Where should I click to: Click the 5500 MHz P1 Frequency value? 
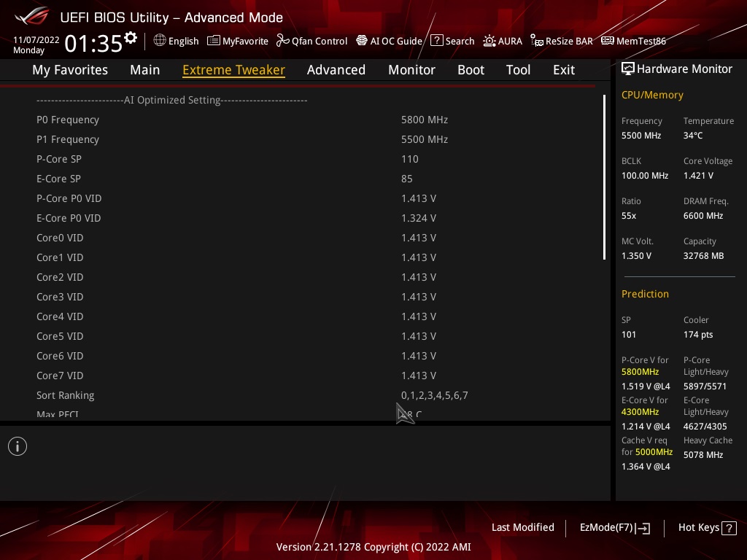tap(425, 139)
